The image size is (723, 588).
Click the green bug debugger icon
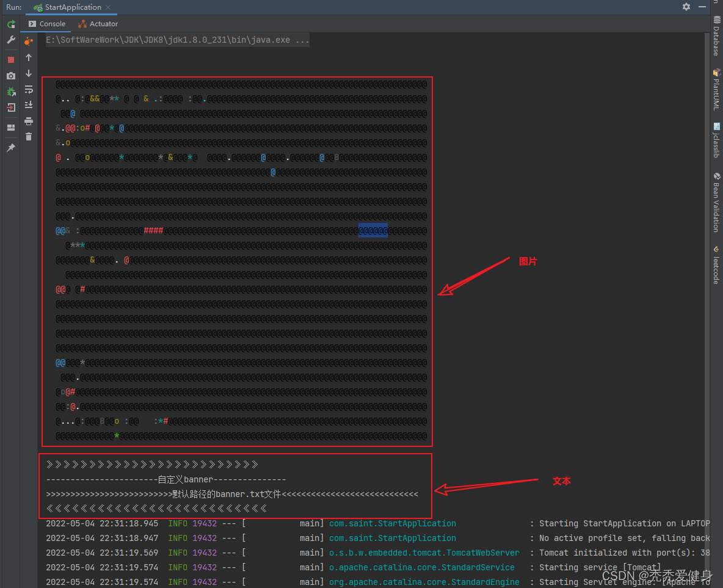point(11,92)
